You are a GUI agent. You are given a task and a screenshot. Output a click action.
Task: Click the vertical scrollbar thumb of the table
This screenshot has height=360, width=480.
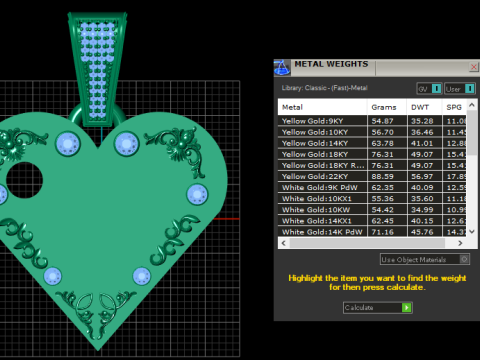tap(472, 133)
